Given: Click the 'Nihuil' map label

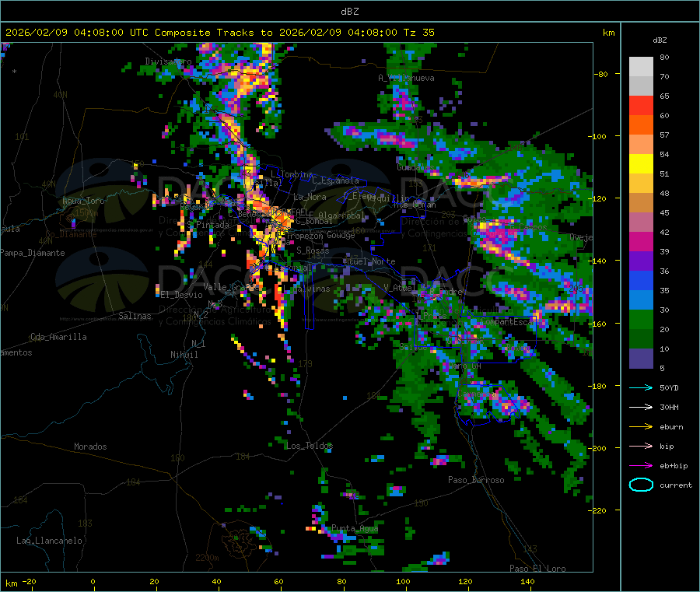Looking at the screenshot, I should (x=184, y=355).
